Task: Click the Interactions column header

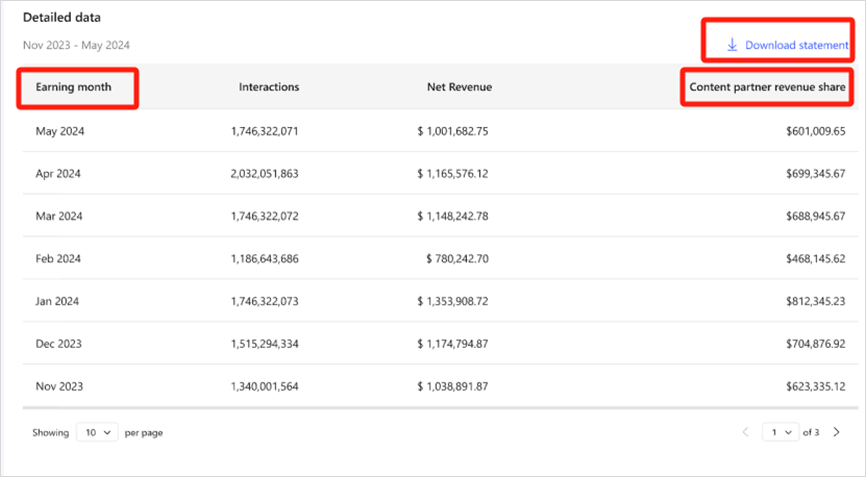Action: [x=268, y=87]
